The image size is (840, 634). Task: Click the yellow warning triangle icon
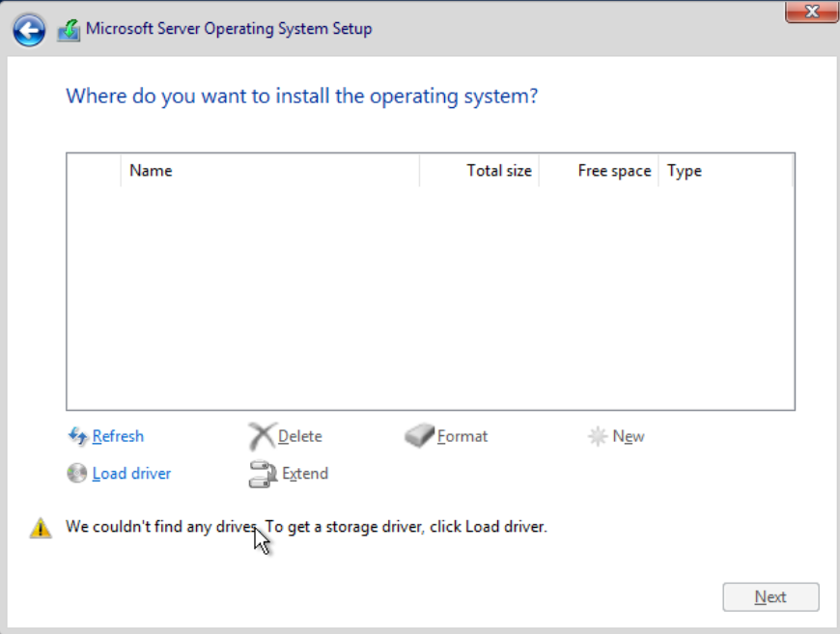point(41,528)
